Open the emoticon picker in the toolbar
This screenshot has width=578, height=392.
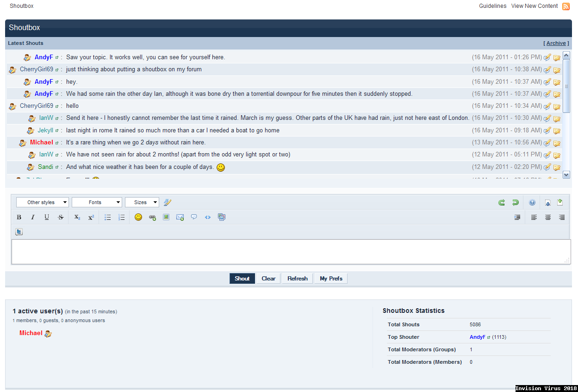pos(138,217)
